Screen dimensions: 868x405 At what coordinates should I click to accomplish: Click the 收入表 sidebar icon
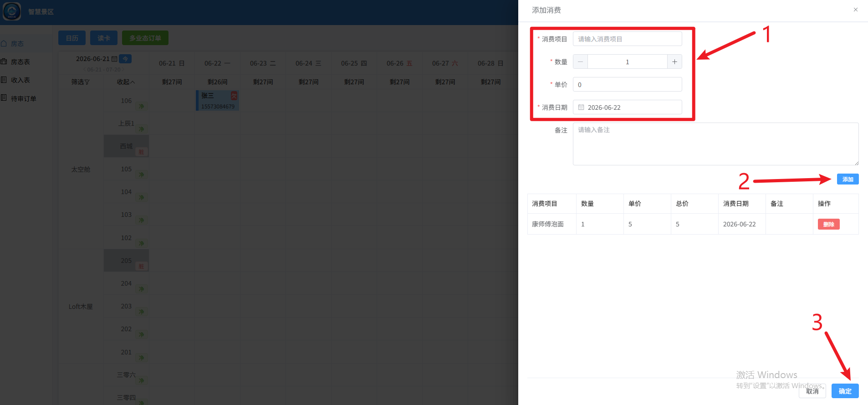(x=4, y=80)
